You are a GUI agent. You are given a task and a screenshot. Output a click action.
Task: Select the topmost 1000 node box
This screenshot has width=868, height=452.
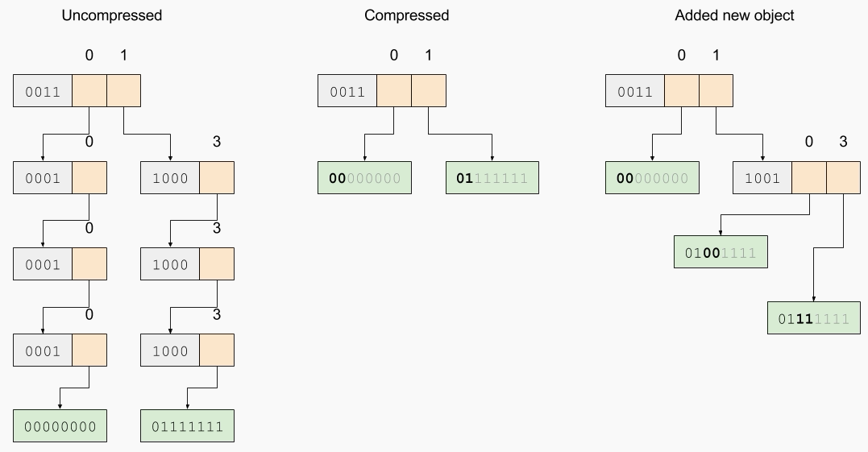point(170,178)
